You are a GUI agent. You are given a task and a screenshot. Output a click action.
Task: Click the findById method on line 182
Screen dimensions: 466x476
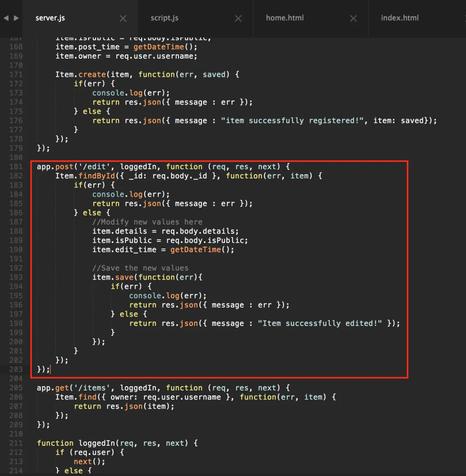click(97, 176)
